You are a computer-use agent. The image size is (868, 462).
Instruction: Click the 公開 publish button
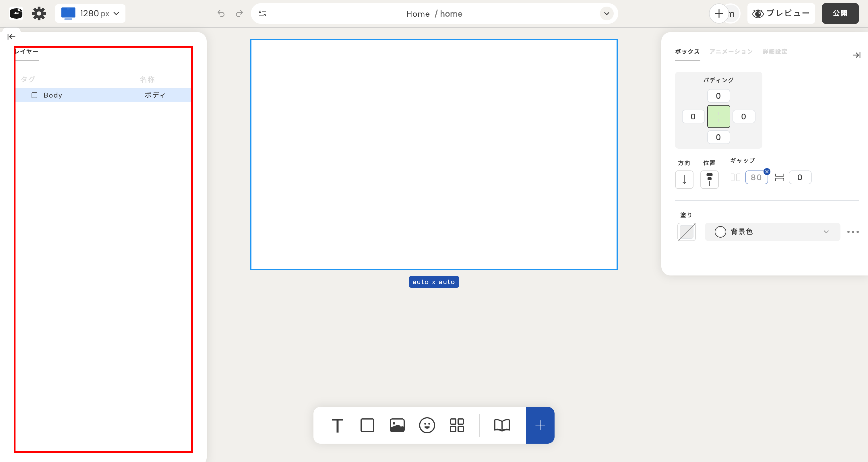coord(840,13)
